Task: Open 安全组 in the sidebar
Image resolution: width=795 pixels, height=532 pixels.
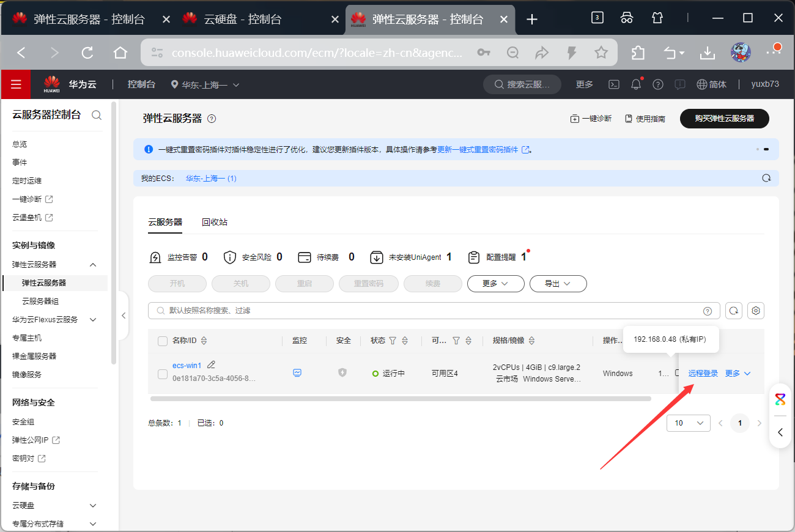Action: click(x=23, y=422)
